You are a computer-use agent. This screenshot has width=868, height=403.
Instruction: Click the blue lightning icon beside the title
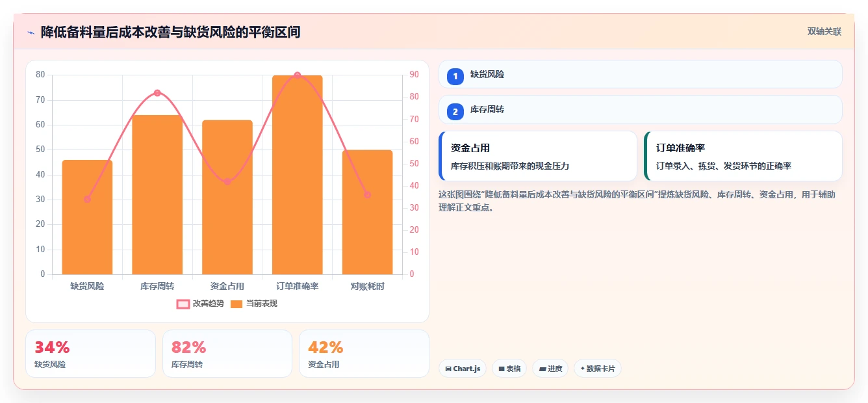click(31, 32)
